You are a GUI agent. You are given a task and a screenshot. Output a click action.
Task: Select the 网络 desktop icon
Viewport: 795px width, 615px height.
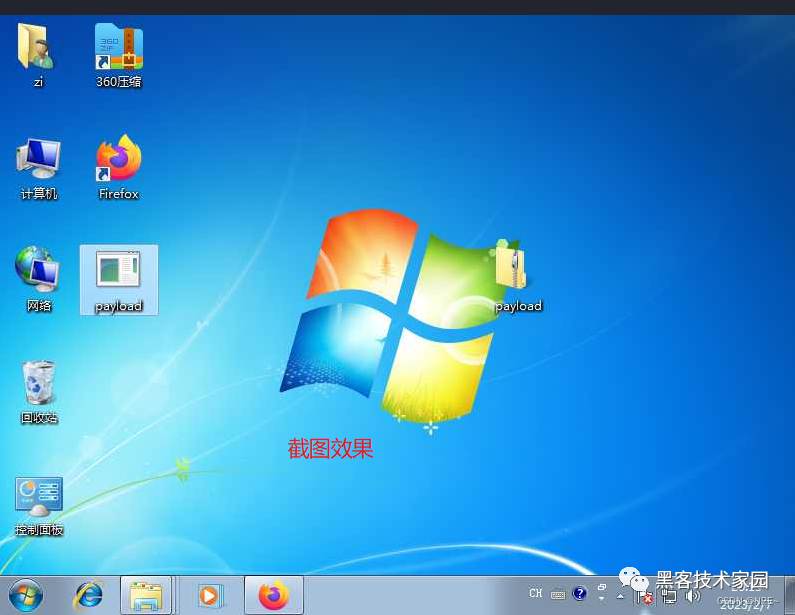(39, 279)
